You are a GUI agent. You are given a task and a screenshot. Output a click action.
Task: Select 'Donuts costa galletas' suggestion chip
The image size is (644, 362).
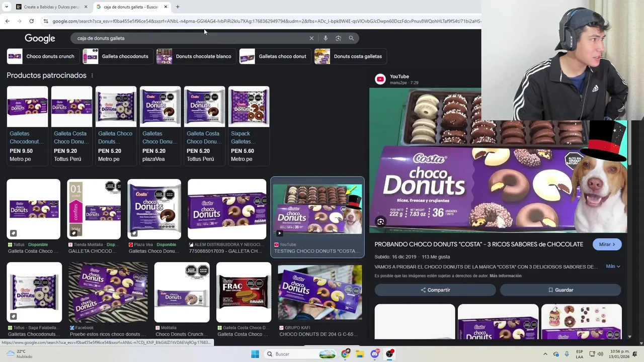coord(350,56)
